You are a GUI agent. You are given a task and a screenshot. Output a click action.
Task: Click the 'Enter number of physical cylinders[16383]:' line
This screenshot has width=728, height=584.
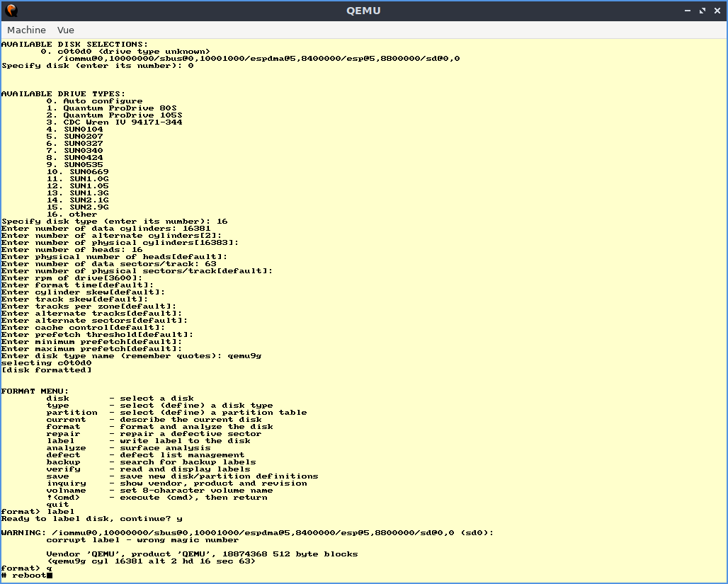click(120, 243)
